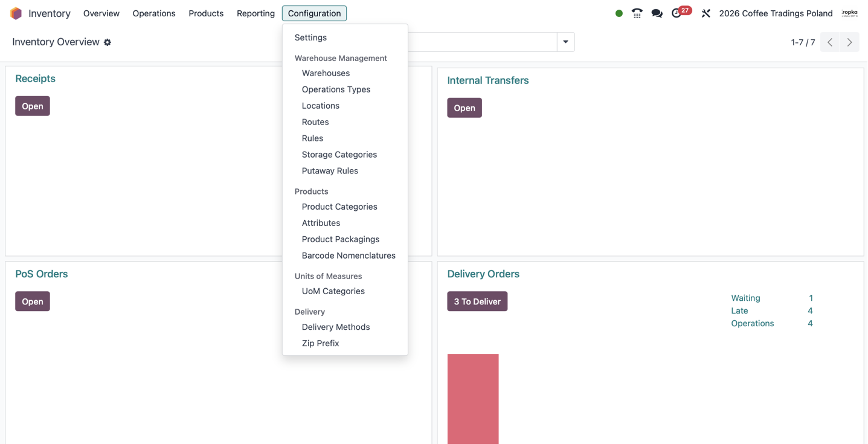Select Locations menu entry
The height and width of the screenshot is (444, 868).
[345, 106]
